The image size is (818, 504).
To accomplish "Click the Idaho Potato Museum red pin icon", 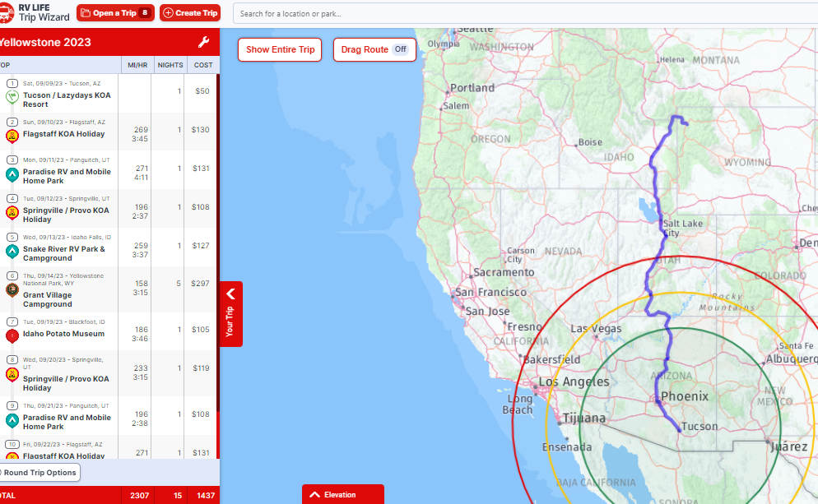I will coord(12,336).
